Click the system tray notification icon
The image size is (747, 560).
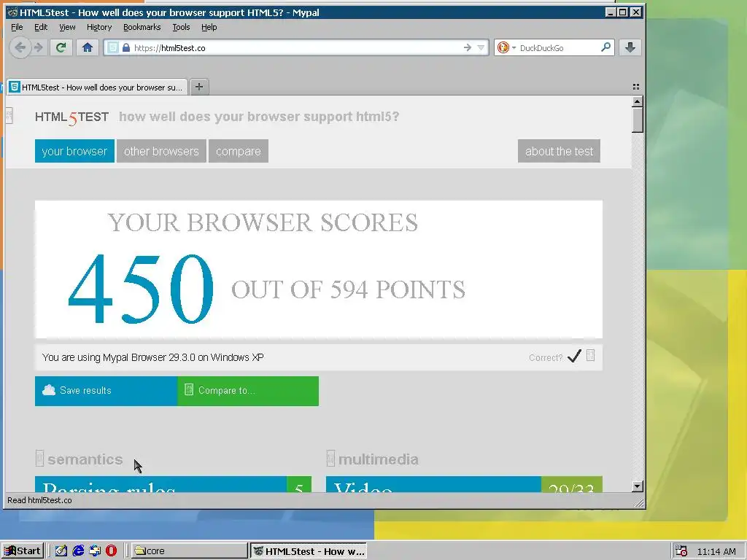[x=682, y=551]
